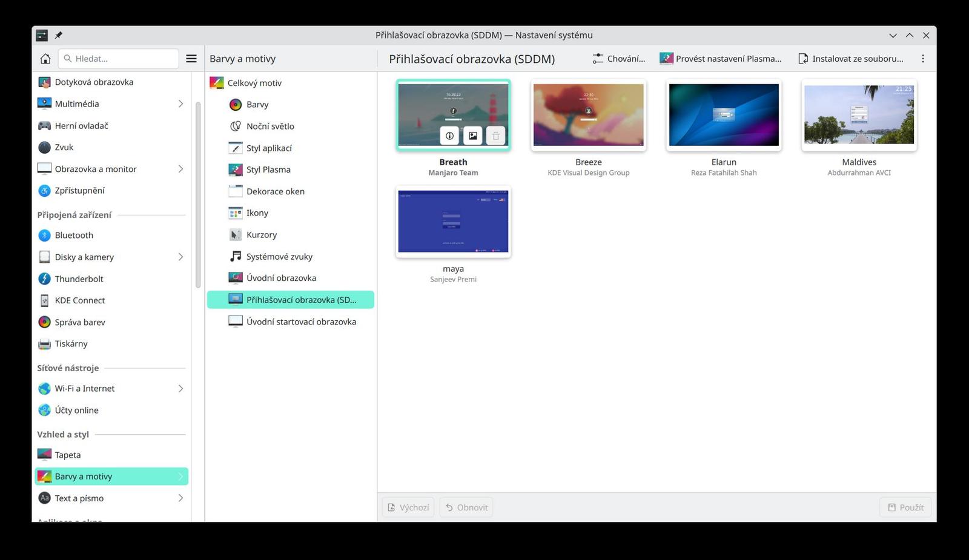The image size is (969, 560).
Task: Open KDE Connect settings
Action: coord(79,300)
